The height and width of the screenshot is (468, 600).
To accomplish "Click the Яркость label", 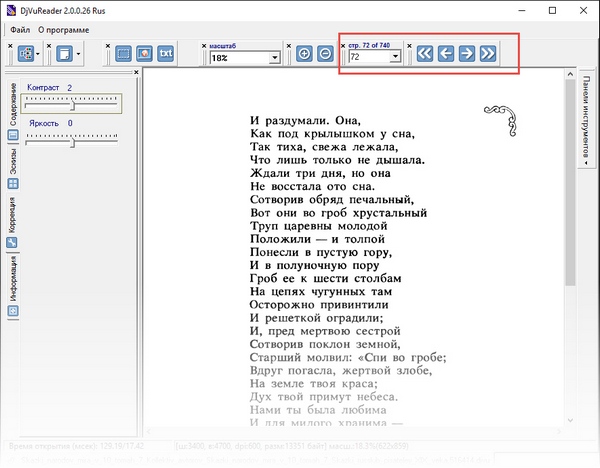I will 44,123.
